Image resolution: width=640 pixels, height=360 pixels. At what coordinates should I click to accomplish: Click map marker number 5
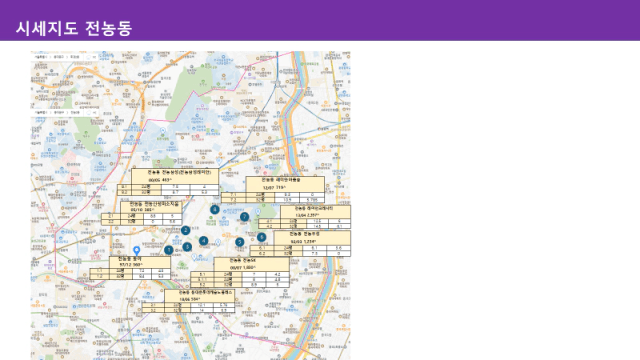pyautogui.click(x=240, y=242)
